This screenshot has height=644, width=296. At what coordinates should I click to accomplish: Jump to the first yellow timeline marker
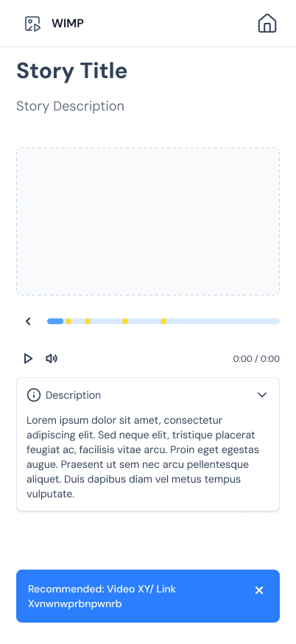click(68, 321)
